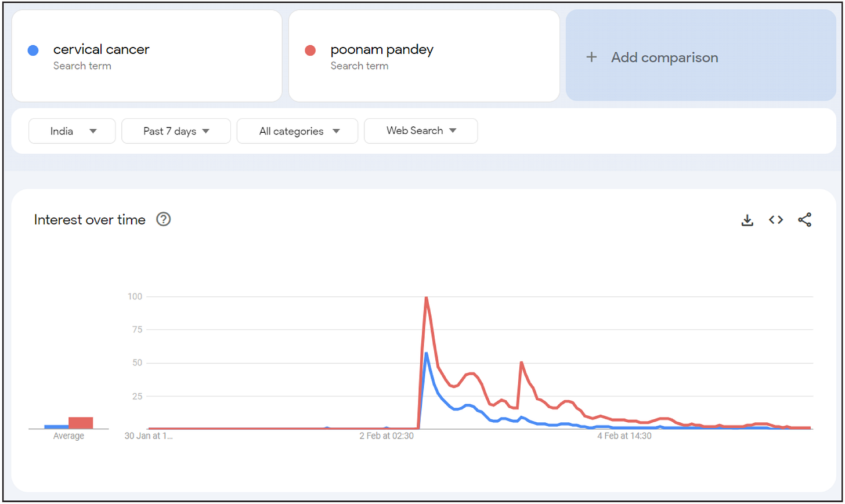Click the 75 y-axis value
This screenshot has height=504, width=845.
coord(137,329)
